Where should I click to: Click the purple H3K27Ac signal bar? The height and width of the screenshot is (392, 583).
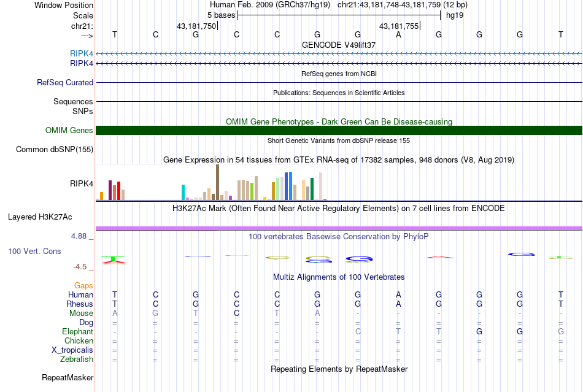[x=339, y=228]
